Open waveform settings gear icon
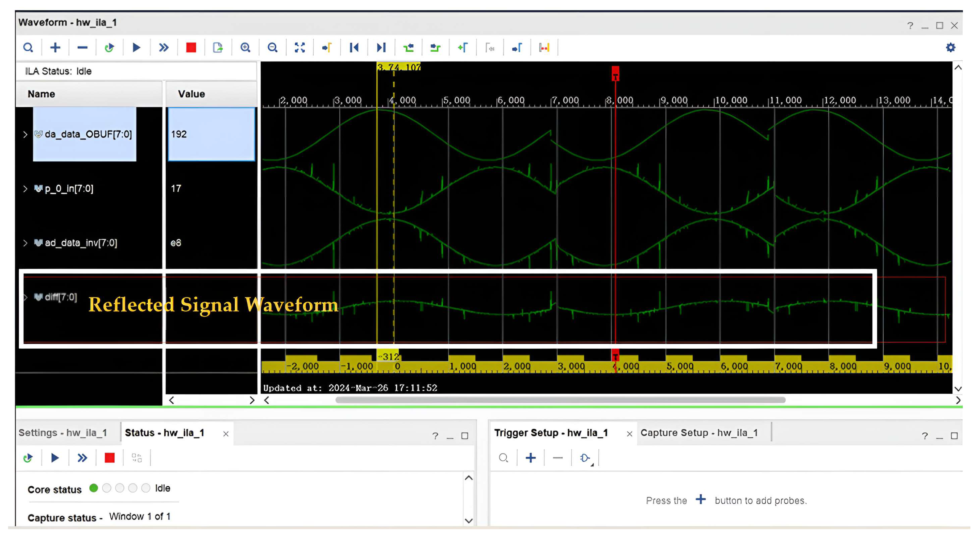Image resolution: width=980 pixels, height=545 pixels. pos(950,47)
